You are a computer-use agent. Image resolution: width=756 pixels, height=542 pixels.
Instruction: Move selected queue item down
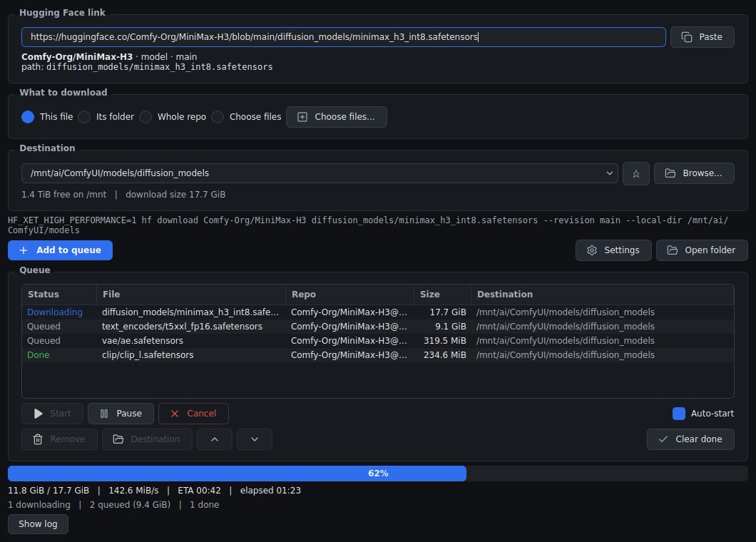(255, 439)
